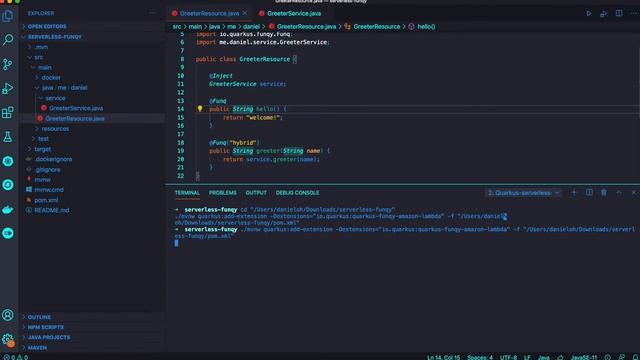
Task: Click the errors and warnings status indicator
Action: 16,357
